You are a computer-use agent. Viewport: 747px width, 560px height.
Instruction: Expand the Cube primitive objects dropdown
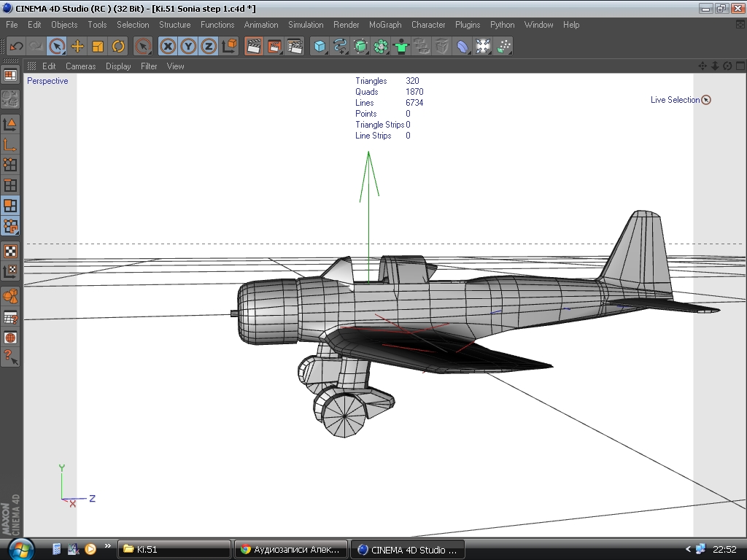click(320, 47)
